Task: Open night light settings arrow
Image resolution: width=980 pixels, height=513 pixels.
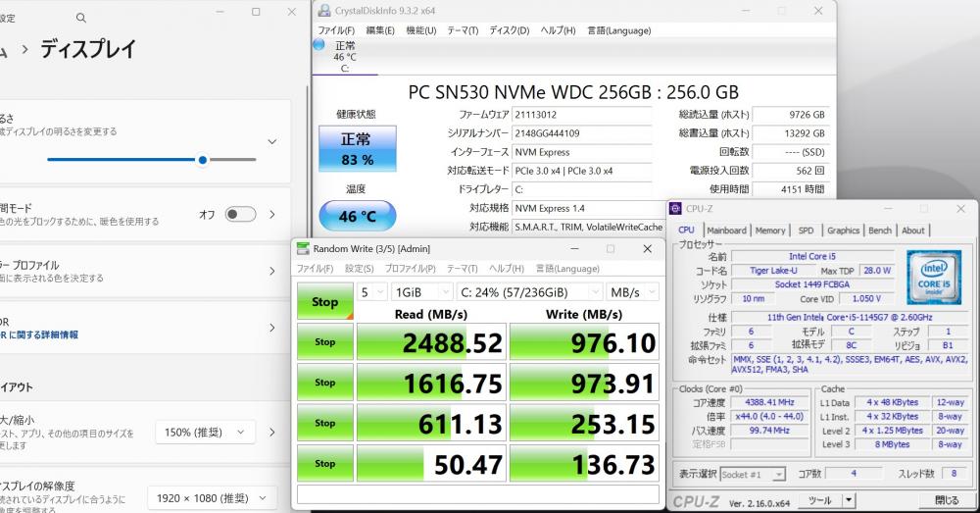Action: (272, 215)
